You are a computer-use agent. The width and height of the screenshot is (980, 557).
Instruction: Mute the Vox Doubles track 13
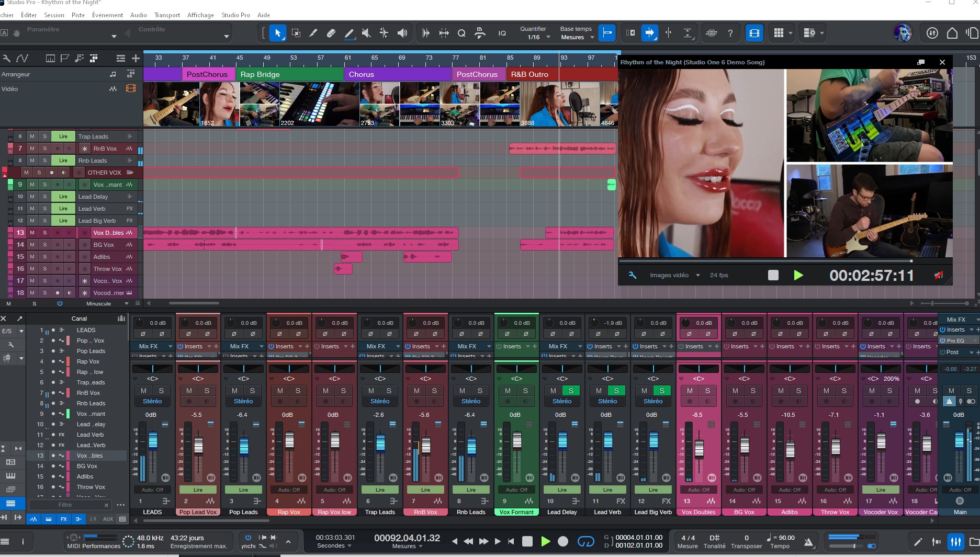click(x=32, y=233)
